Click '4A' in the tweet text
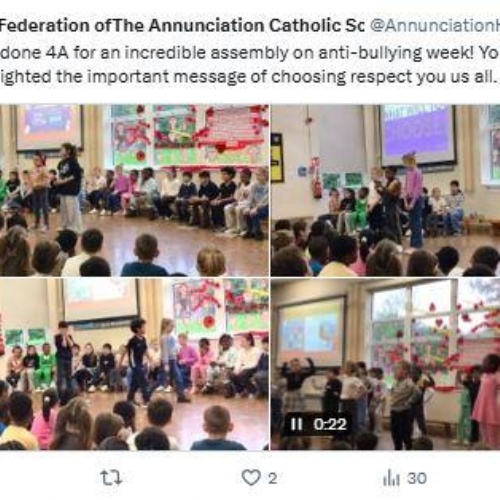Viewport: 500px width, 500px height. [57, 53]
